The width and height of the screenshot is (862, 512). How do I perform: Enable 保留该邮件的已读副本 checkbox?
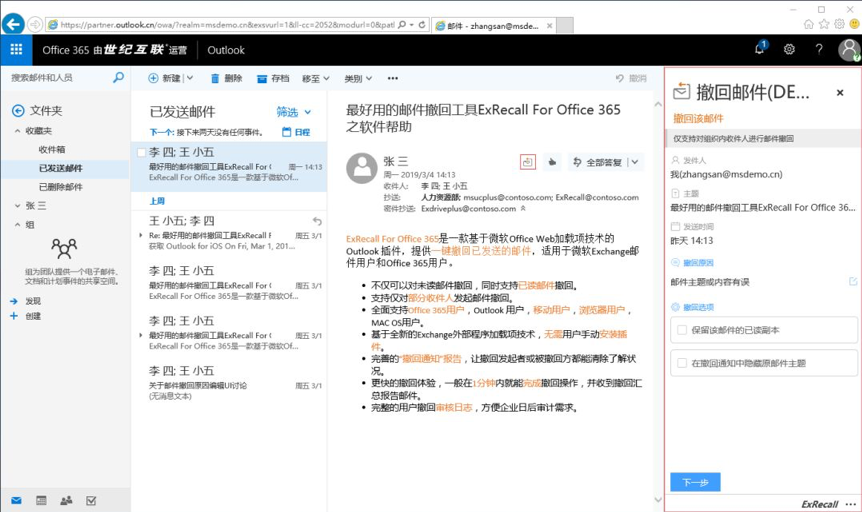[x=682, y=330]
